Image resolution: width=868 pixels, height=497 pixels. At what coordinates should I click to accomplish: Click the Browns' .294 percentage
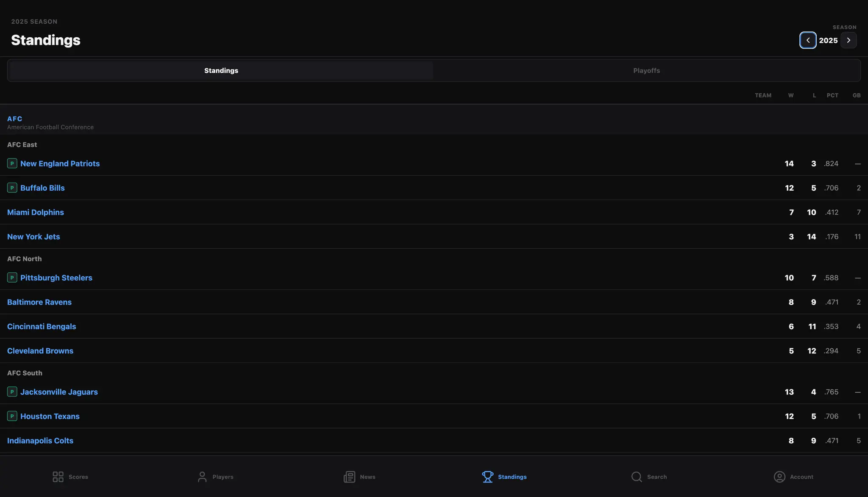[x=831, y=351]
